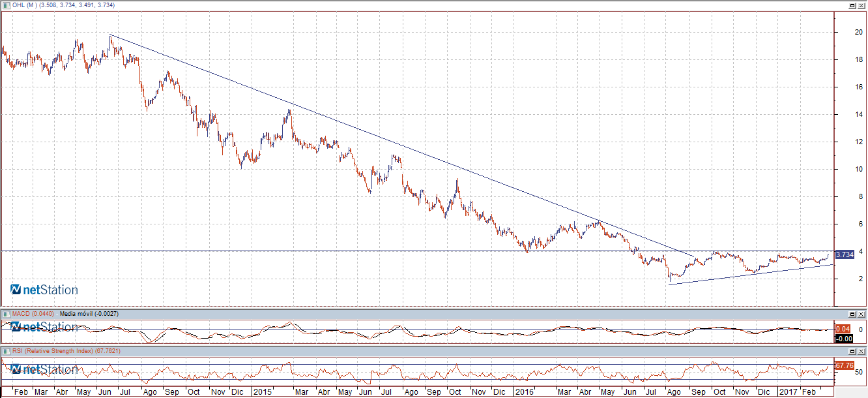This screenshot has height=398, width=868.
Task: Close the OHL price chart panel
Action: [861, 5]
